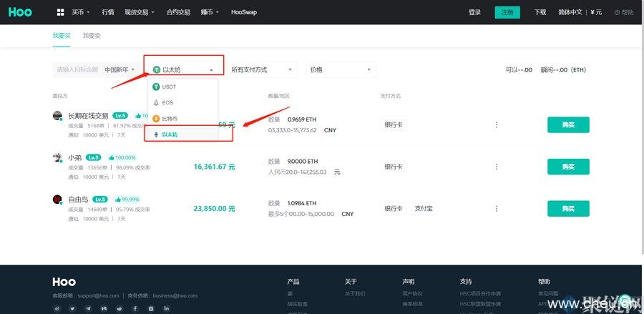This screenshot has height=314, width=644.
Task: Open the grid apps icon in navbar
Action: 61,12
